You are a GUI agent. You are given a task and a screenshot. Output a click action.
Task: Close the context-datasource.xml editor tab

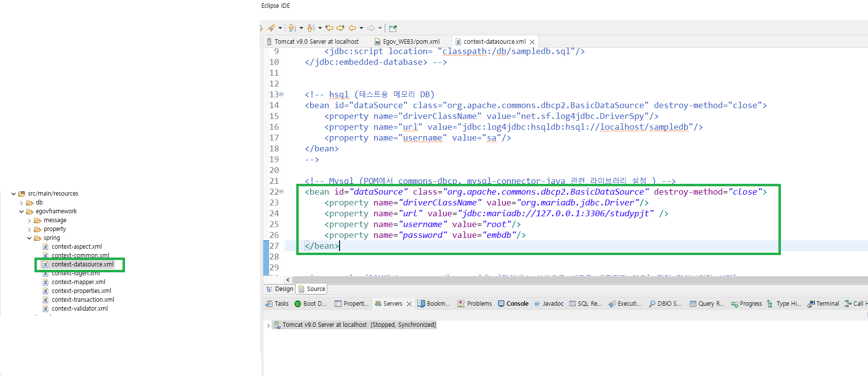(532, 42)
